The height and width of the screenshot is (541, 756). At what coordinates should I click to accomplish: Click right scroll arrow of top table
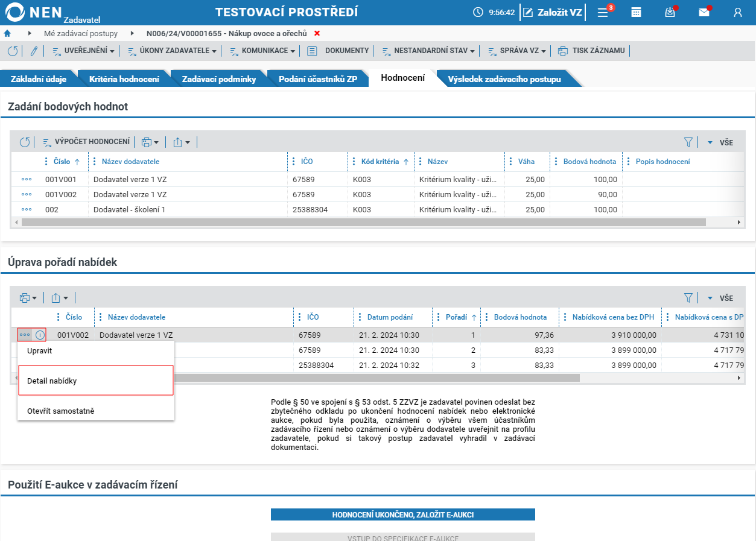coord(739,222)
